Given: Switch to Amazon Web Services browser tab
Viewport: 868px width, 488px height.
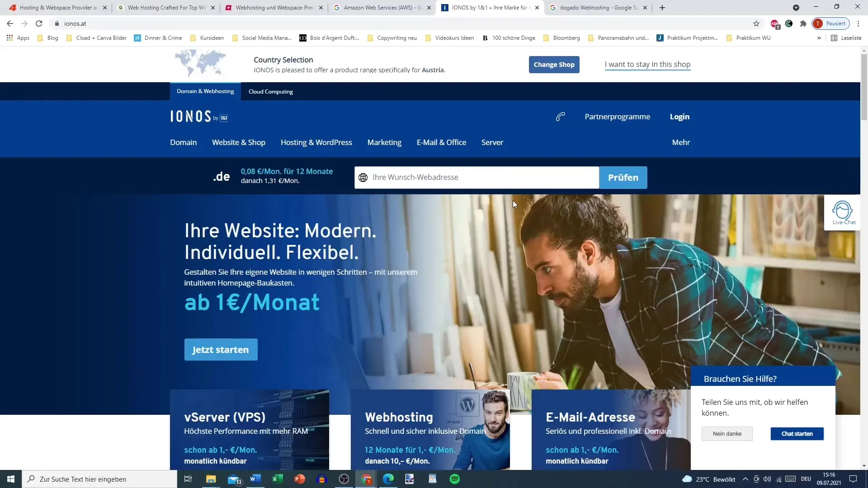Looking at the screenshot, I should [382, 8].
